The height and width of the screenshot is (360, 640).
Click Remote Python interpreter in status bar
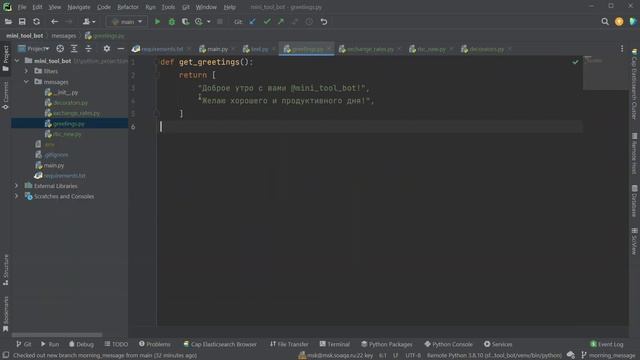(x=494, y=356)
